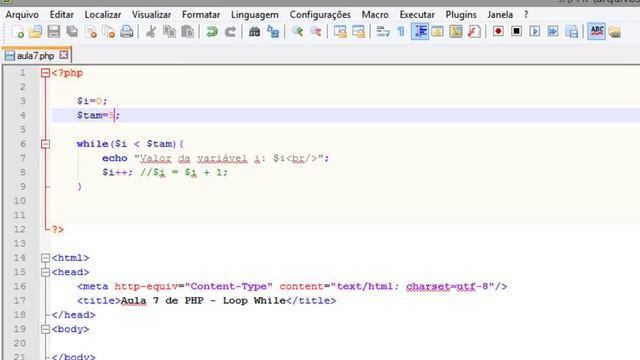640x360 pixels.
Task: Toggle word wrap in the toolbar
Action: (383, 32)
